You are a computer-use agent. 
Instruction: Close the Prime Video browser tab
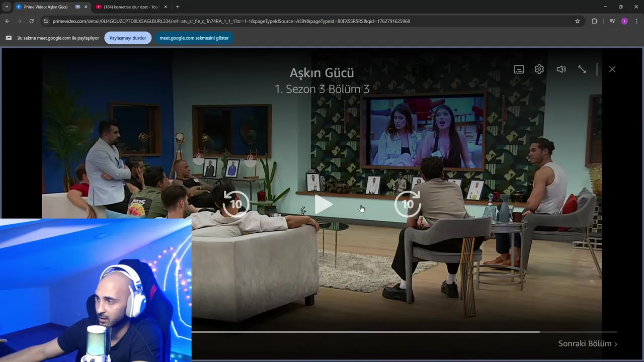tap(86, 7)
